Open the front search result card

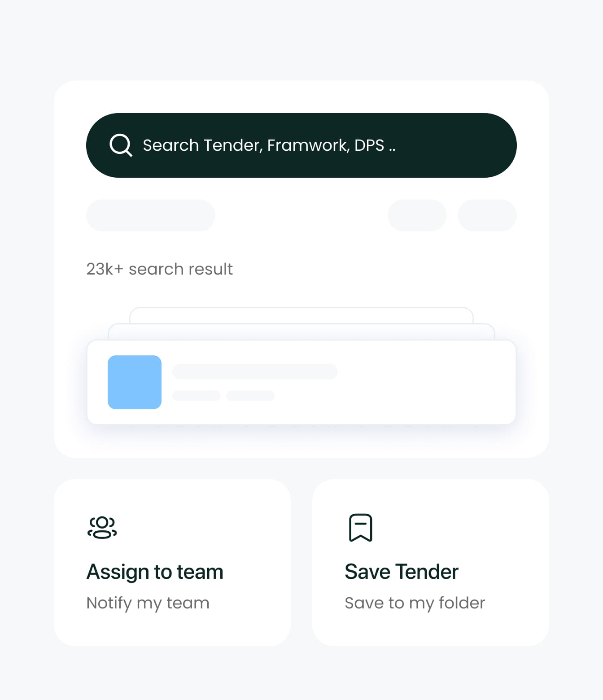(x=301, y=382)
